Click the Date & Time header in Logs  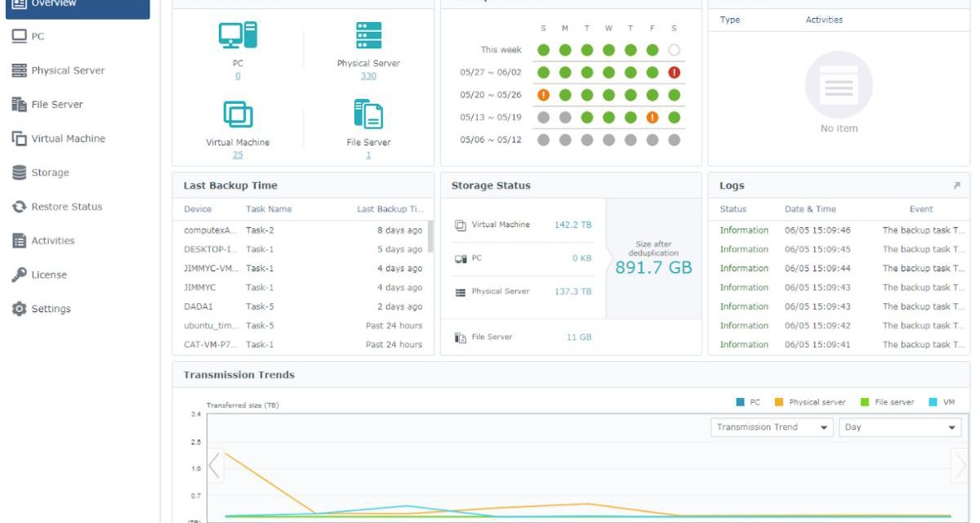click(810, 209)
